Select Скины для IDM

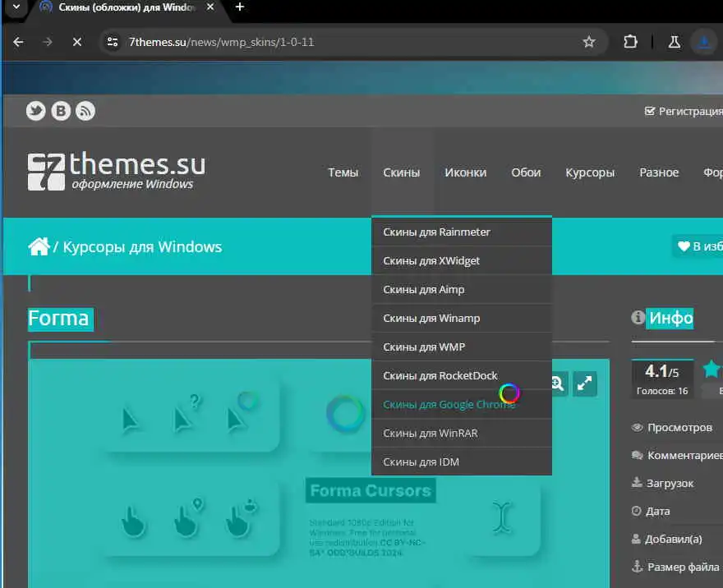[x=462, y=462]
